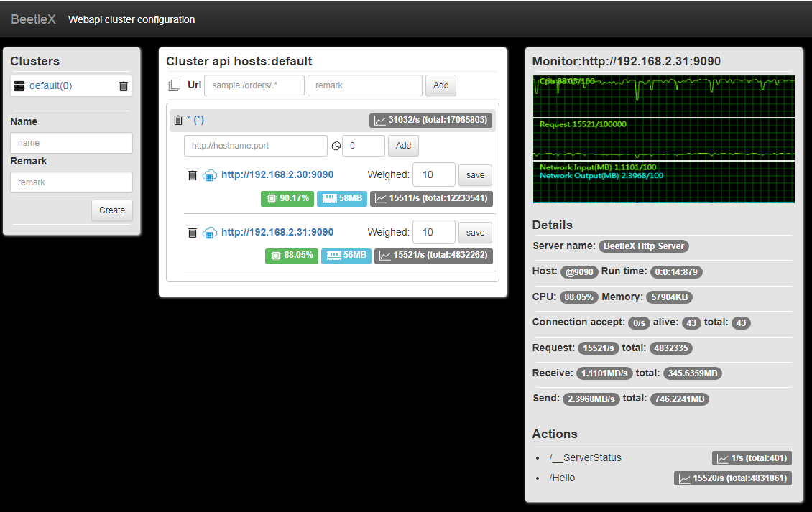The image size is (812, 512).
Task: Click chart icon on /__ServerStatus badge
Action: [x=723, y=458]
